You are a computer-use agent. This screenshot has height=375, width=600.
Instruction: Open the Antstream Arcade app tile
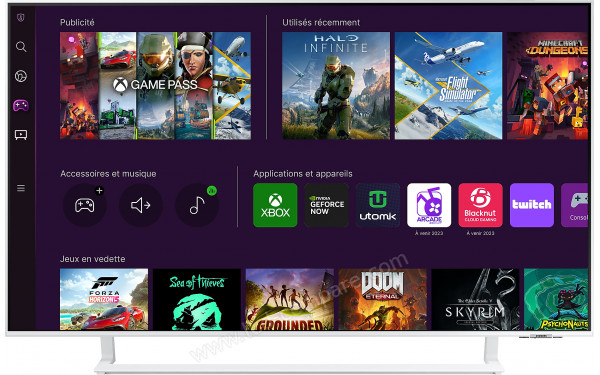(429, 205)
